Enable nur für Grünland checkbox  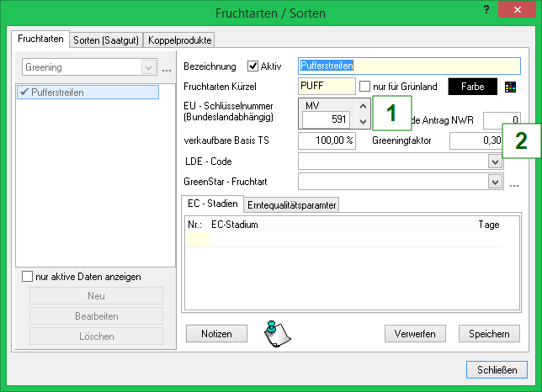(364, 86)
